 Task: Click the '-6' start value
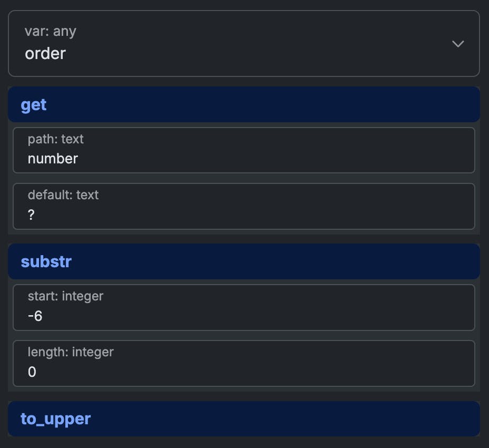click(x=35, y=316)
